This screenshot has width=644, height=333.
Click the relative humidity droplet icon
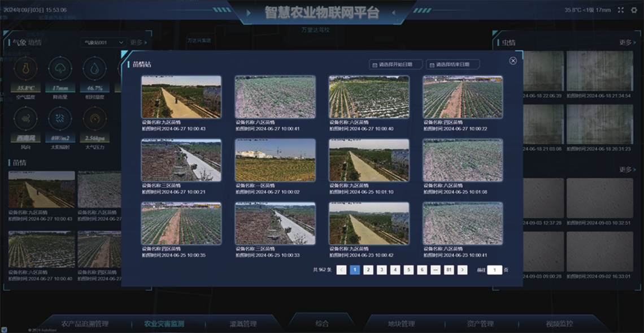coord(94,69)
